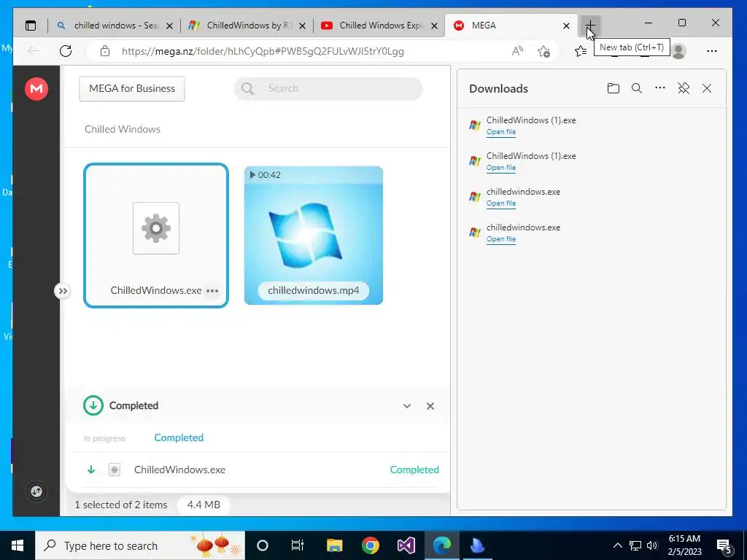Open file for first ChilledWindows (1).exe
The width and height of the screenshot is (747, 560).
pos(500,132)
